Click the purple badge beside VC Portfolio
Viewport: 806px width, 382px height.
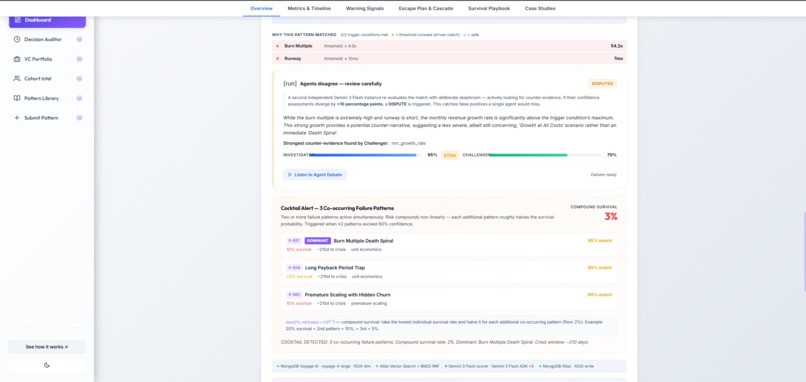(x=79, y=59)
